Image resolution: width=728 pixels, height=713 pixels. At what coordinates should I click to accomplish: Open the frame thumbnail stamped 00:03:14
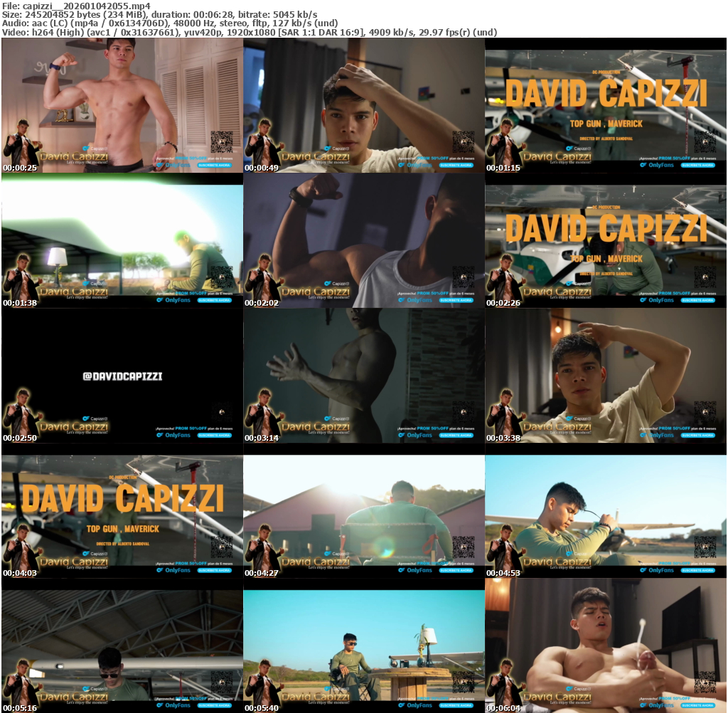point(364,375)
